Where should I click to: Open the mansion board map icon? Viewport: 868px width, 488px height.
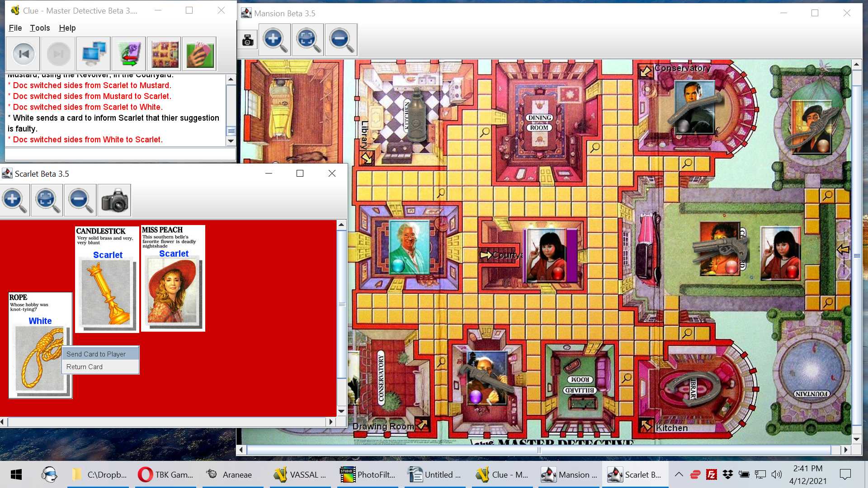164,54
